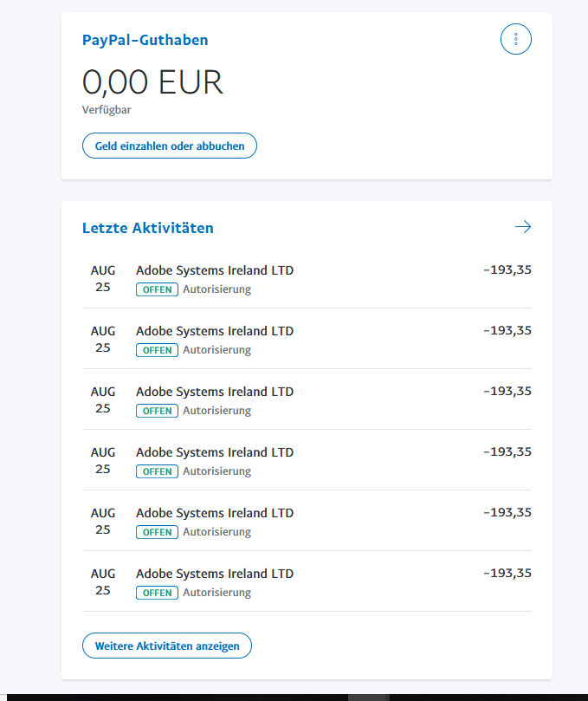
Task: Open the first Adobe Systems Ireland LTD transaction
Action: [215, 270]
